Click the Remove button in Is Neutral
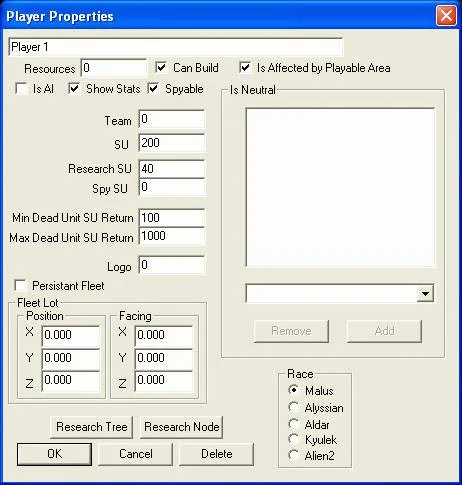462x485 pixels. pyautogui.click(x=291, y=331)
